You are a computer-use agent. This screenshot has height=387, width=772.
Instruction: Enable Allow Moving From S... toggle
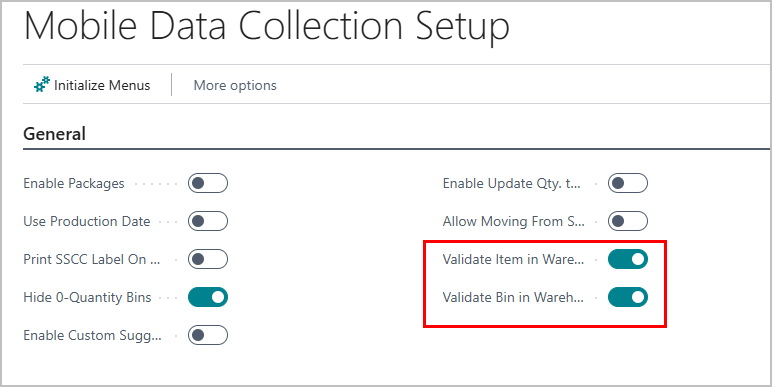[628, 221]
